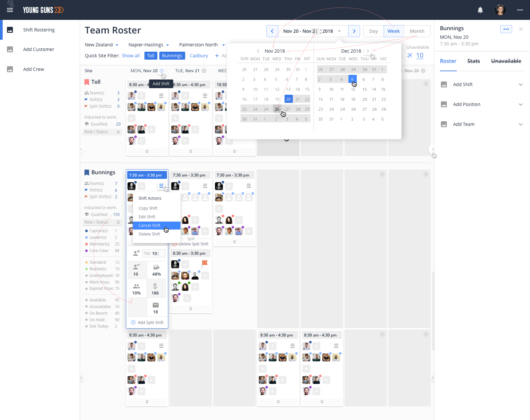530x420 pixels.
Task: Add shift plus icon on MON, Nov 20
Action: pos(162,71)
